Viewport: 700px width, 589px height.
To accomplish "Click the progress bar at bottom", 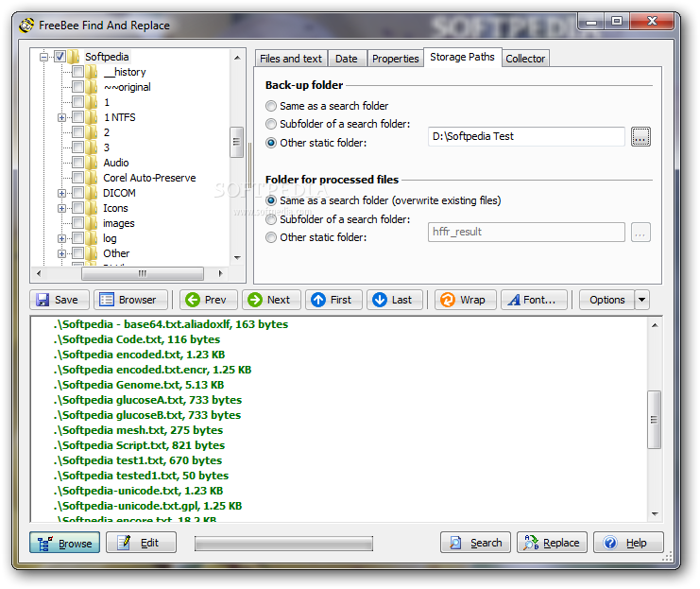I will point(283,544).
